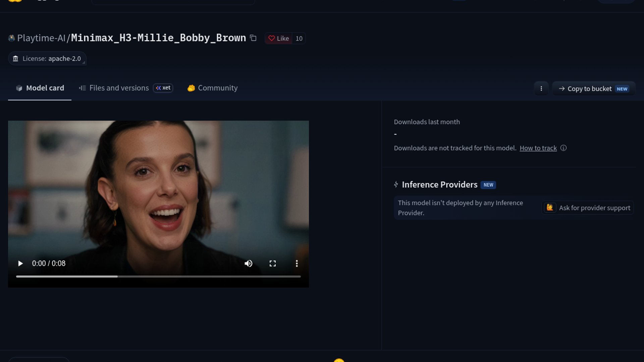Enter video fullscreen mode
The width and height of the screenshot is (644, 362).
pos(273,263)
